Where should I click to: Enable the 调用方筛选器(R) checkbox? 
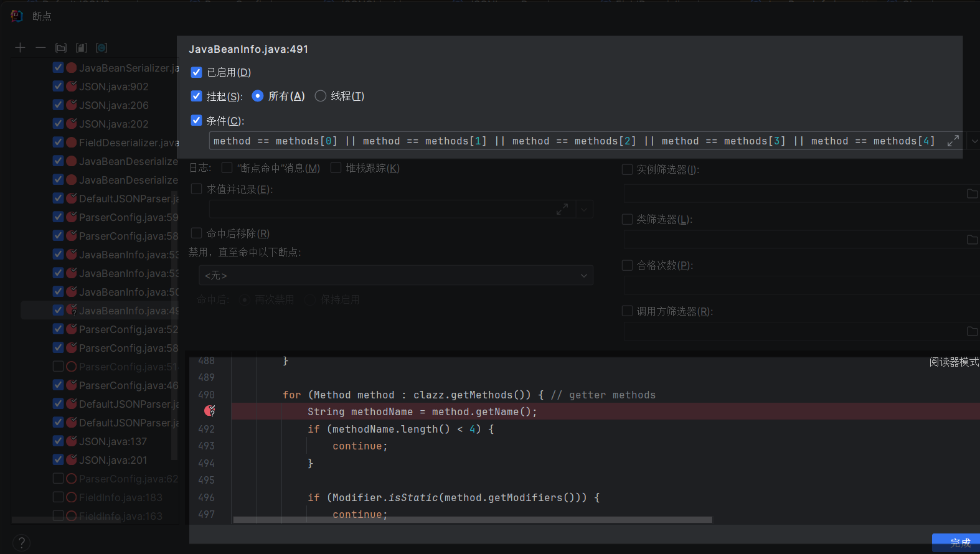628,311
